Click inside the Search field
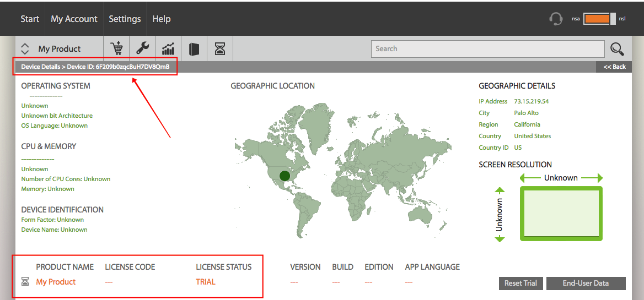The height and width of the screenshot is (300, 644). (487, 49)
